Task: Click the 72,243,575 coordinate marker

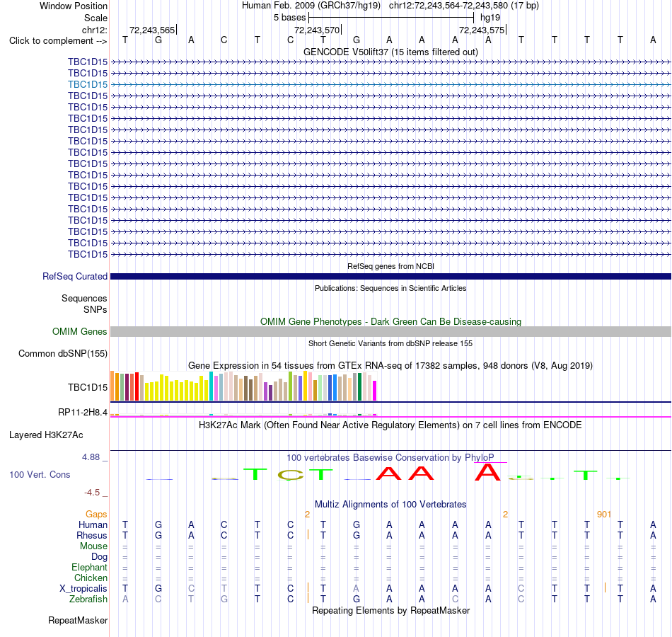Action: (482, 30)
